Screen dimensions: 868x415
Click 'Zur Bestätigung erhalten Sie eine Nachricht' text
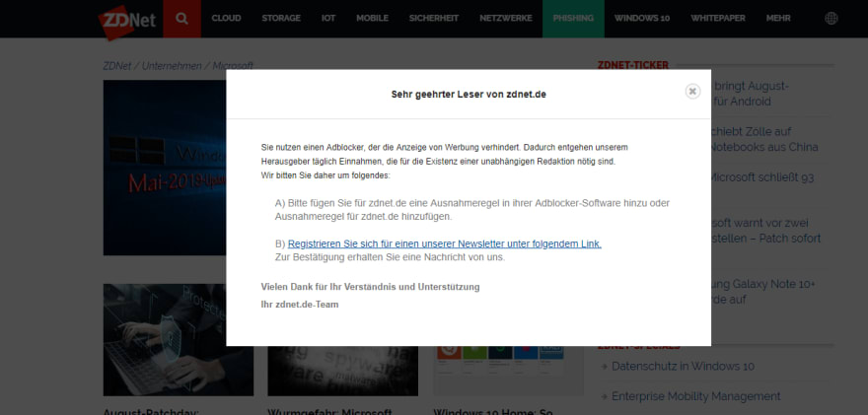click(x=391, y=257)
